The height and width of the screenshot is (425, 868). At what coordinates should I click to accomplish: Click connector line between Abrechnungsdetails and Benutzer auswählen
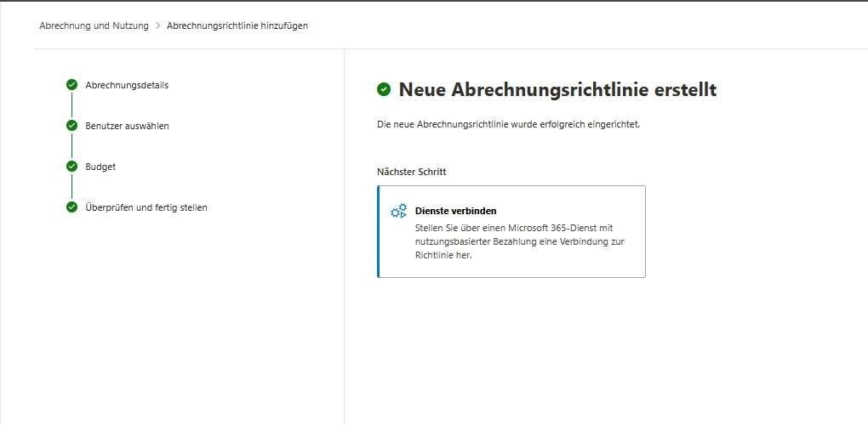pyautogui.click(x=72, y=105)
